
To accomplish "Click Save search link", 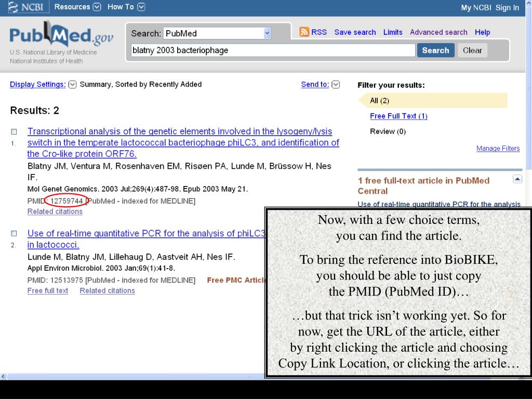I will [x=355, y=32].
